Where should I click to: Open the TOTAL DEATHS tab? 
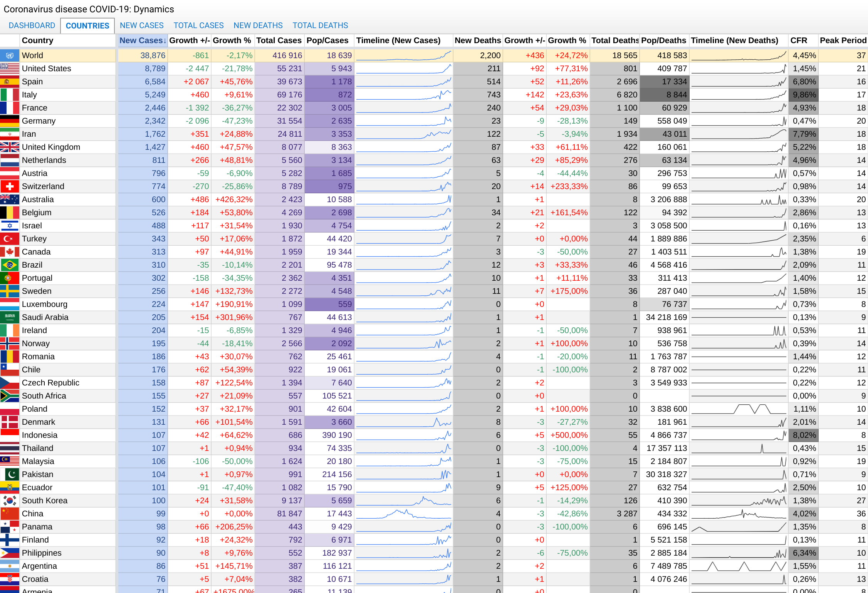pyautogui.click(x=320, y=25)
